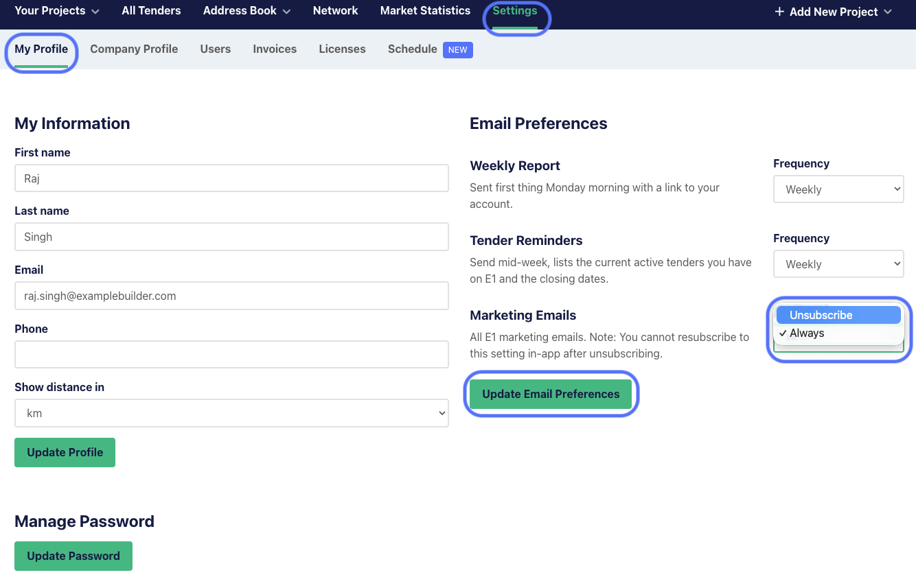
Task: Switch to the Company Profile tab
Action: click(134, 49)
